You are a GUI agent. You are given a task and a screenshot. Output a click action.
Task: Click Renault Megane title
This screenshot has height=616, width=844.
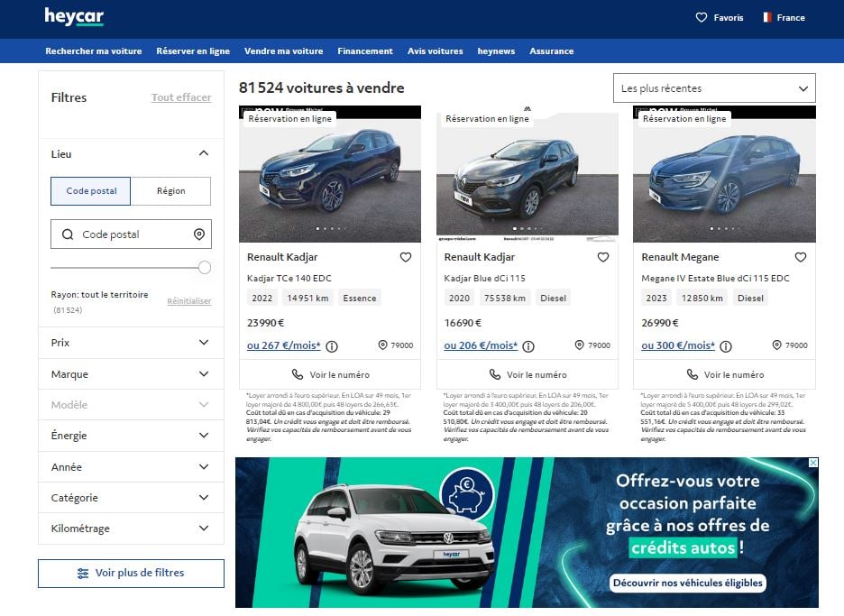point(680,257)
